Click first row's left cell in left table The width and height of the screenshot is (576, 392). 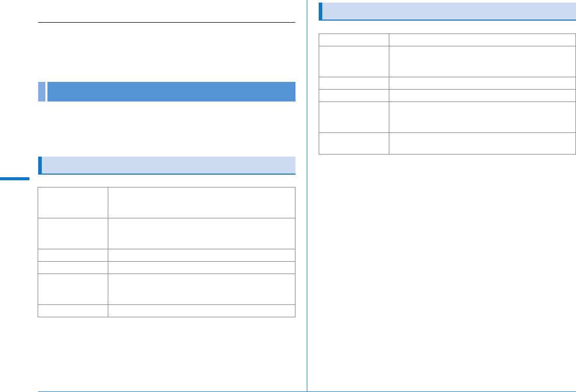coord(73,203)
